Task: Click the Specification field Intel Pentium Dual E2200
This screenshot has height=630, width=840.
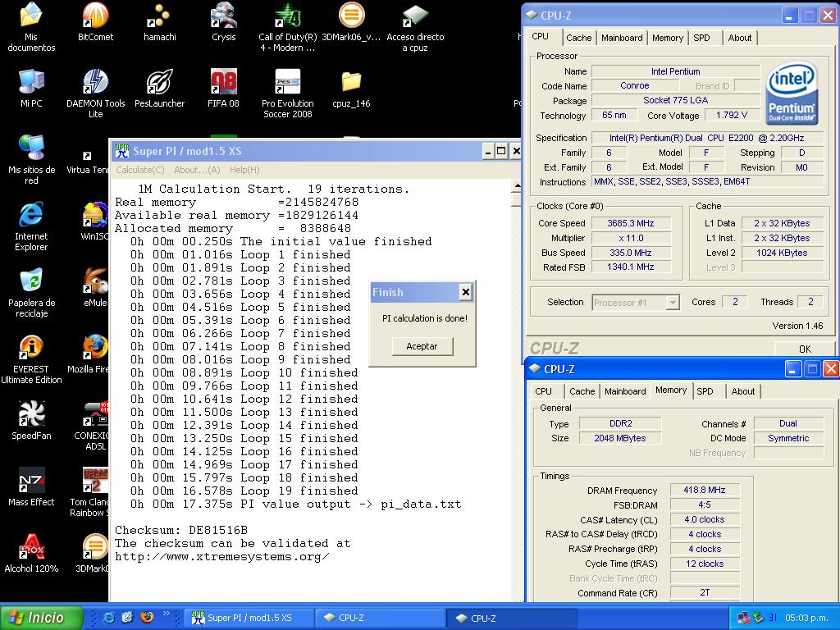Action: [706, 138]
